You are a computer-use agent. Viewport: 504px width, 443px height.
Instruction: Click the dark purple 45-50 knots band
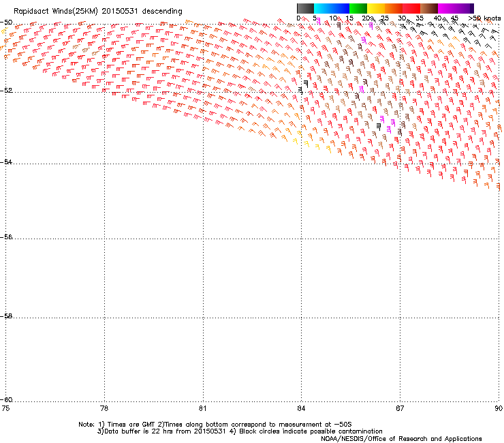click(464, 8)
